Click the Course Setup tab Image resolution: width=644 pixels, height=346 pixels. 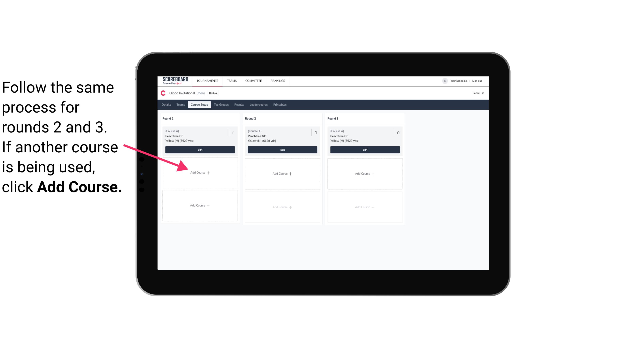coord(198,104)
